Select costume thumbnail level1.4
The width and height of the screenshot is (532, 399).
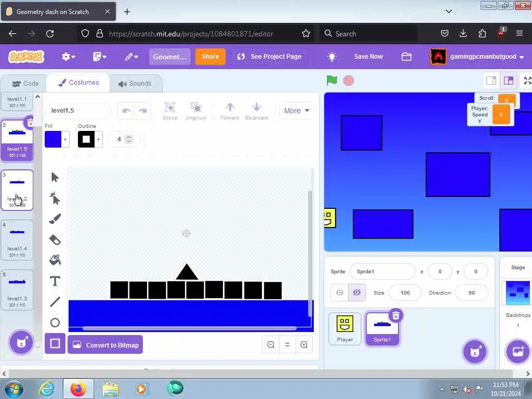pyautogui.click(x=17, y=240)
